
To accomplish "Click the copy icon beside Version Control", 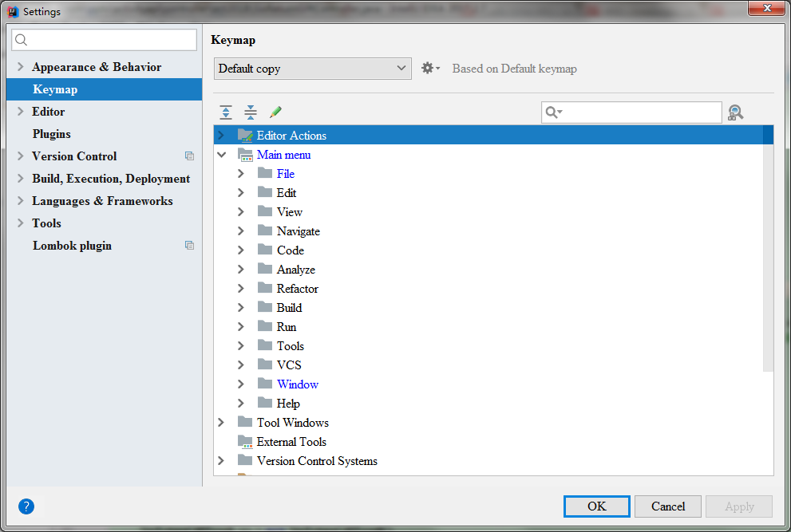I will point(189,156).
